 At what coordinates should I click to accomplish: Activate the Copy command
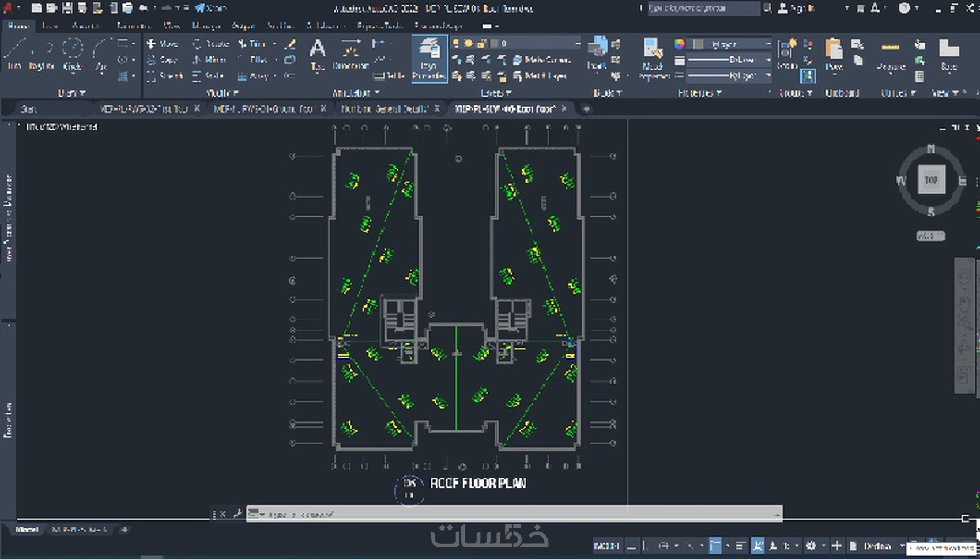pos(162,60)
